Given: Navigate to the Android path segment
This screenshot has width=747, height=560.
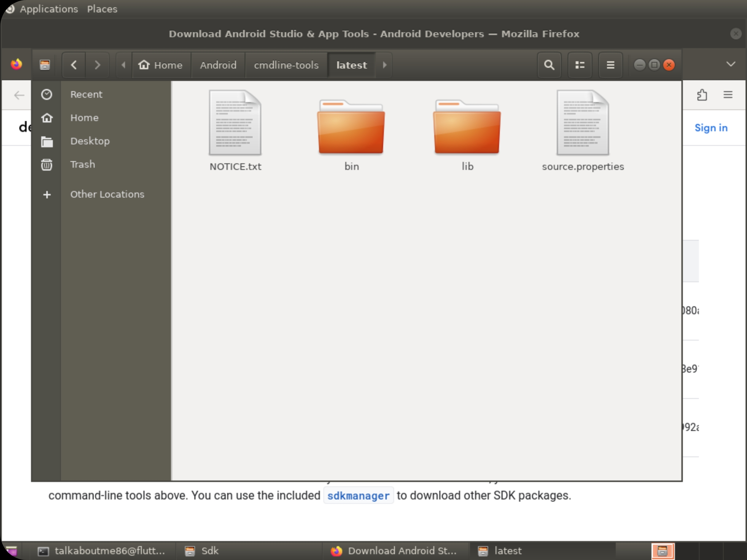Looking at the screenshot, I should pos(218,65).
